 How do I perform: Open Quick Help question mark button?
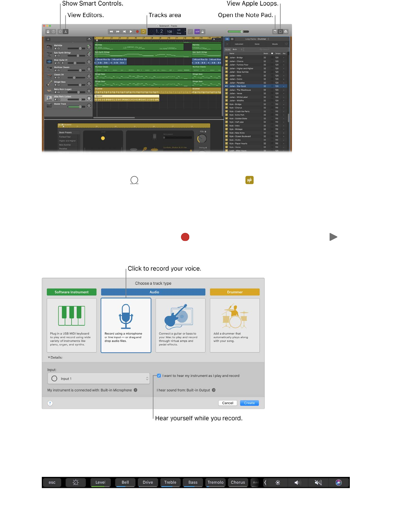[53, 32]
